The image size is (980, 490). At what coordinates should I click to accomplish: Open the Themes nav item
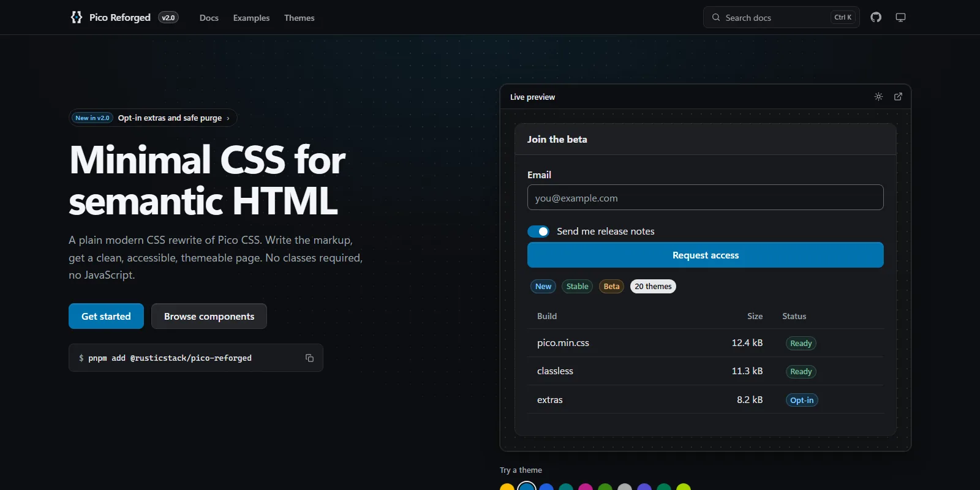pyautogui.click(x=300, y=18)
